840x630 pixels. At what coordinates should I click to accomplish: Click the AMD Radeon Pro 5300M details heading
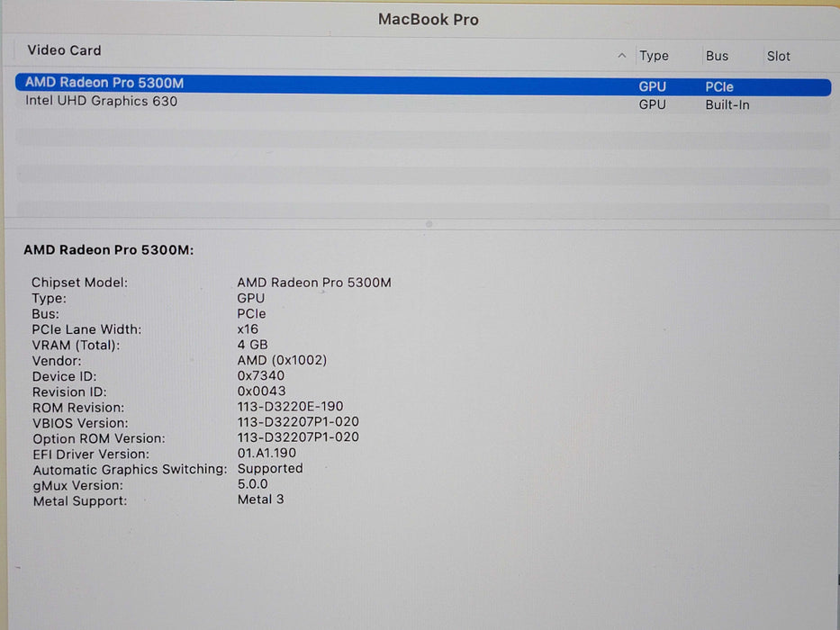click(x=109, y=250)
